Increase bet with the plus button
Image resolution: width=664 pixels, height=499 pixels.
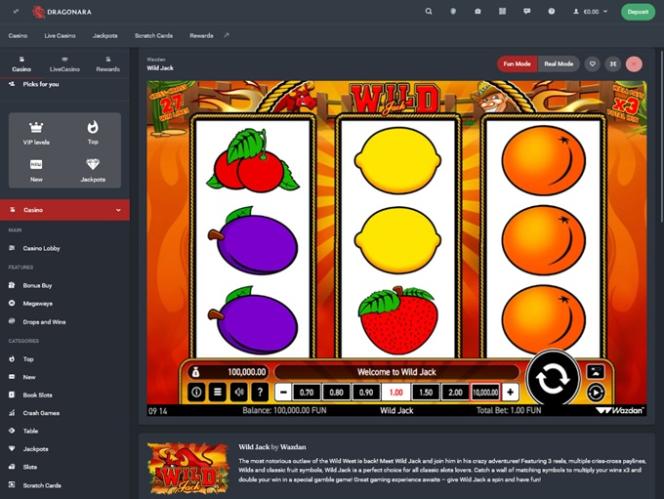[x=510, y=393]
